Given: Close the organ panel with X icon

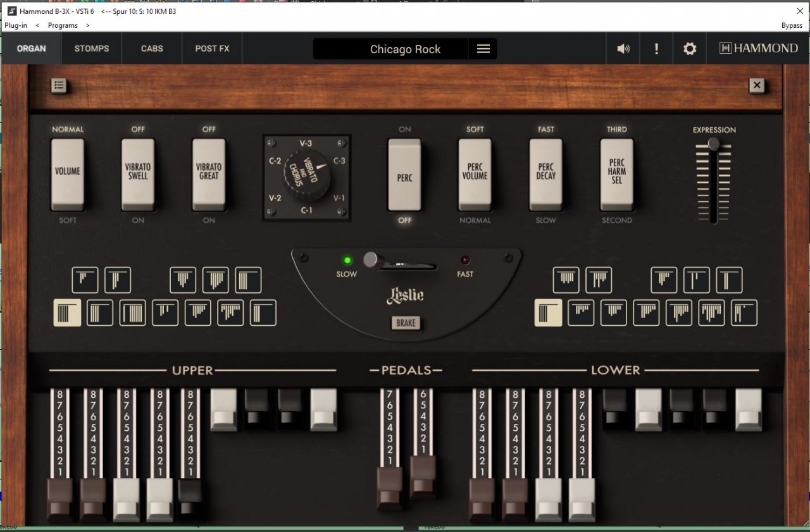Looking at the screenshot, I should pos(757,85).
